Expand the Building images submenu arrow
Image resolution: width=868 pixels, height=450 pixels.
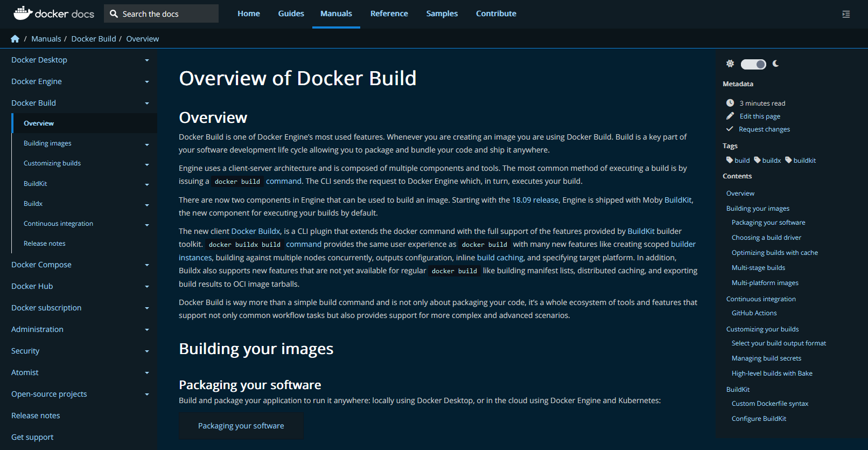(x=146, y=145)
